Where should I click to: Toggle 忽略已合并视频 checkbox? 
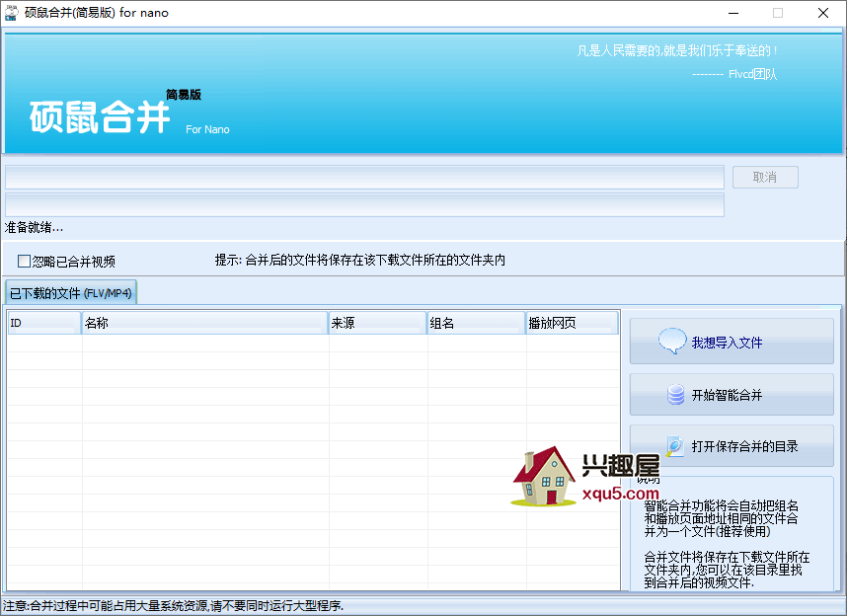25,262
